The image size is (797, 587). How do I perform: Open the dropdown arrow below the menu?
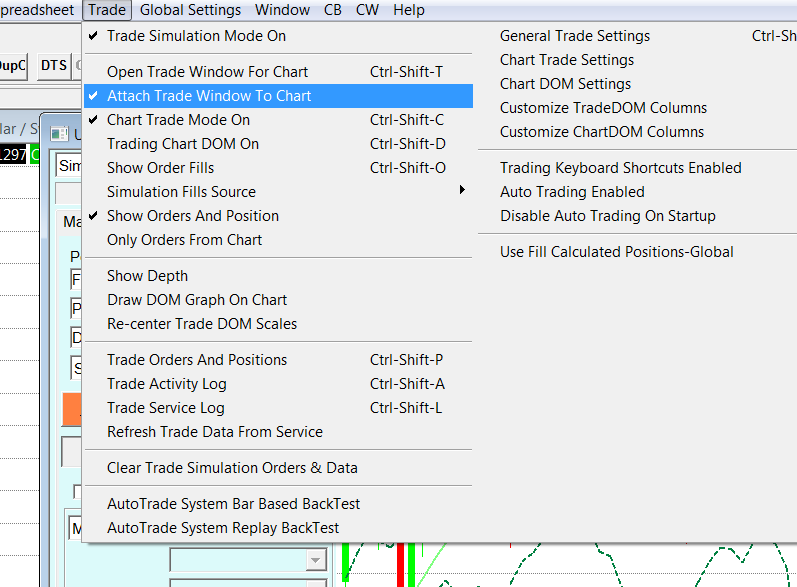(316, 561)
